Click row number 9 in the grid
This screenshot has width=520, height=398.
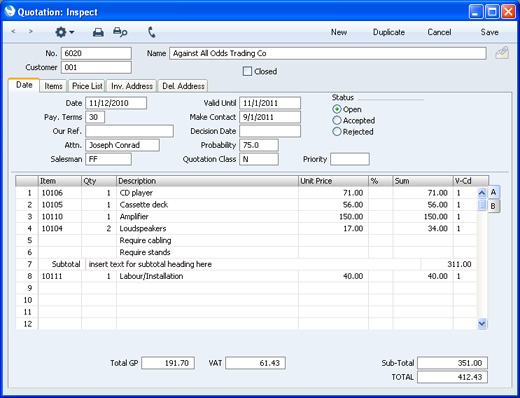[27, 288]
